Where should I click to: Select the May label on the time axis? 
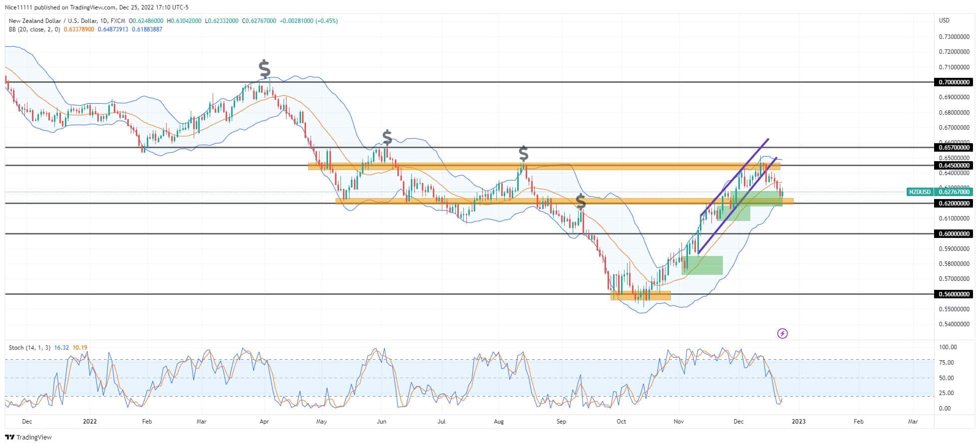coord(322,422)
